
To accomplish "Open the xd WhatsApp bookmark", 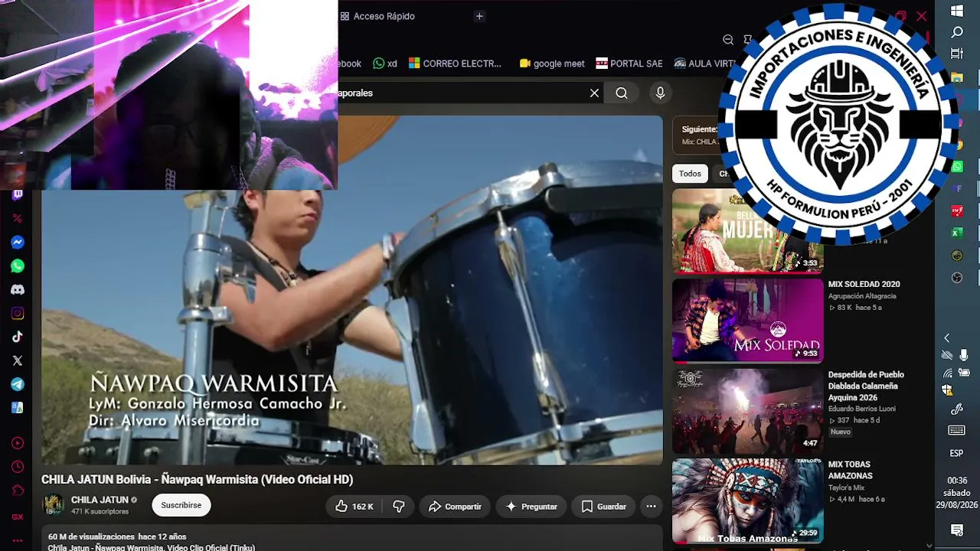I will click(385, 64).
